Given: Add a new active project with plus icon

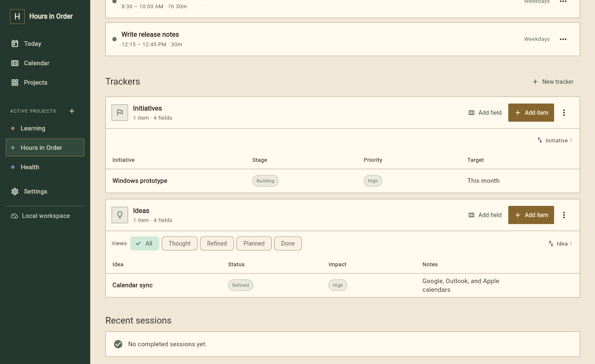Looking at the screenshot, I should tap(72, 111).
